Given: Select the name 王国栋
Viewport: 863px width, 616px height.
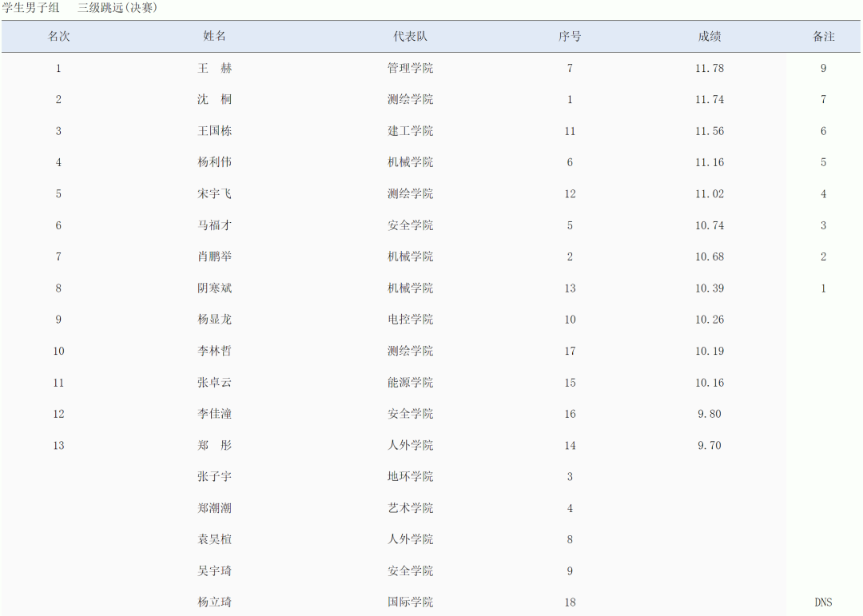Looking at the screenshot, I should click(215, 131).
